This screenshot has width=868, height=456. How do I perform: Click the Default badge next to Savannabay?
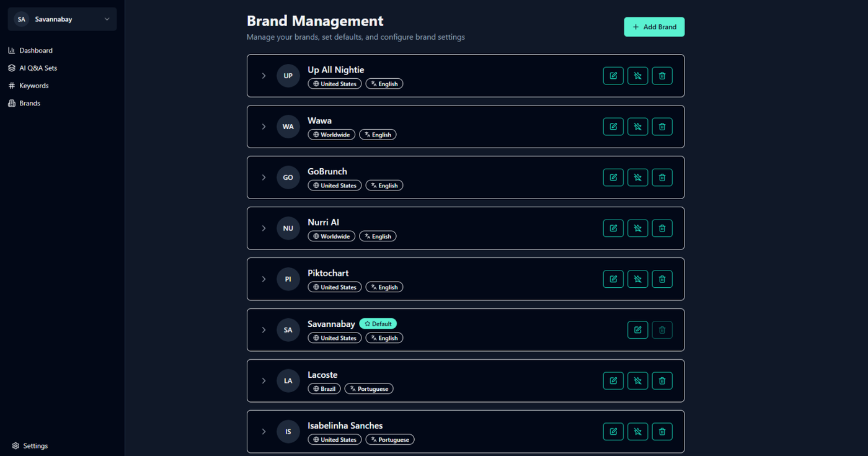click(x=378, y=324)
